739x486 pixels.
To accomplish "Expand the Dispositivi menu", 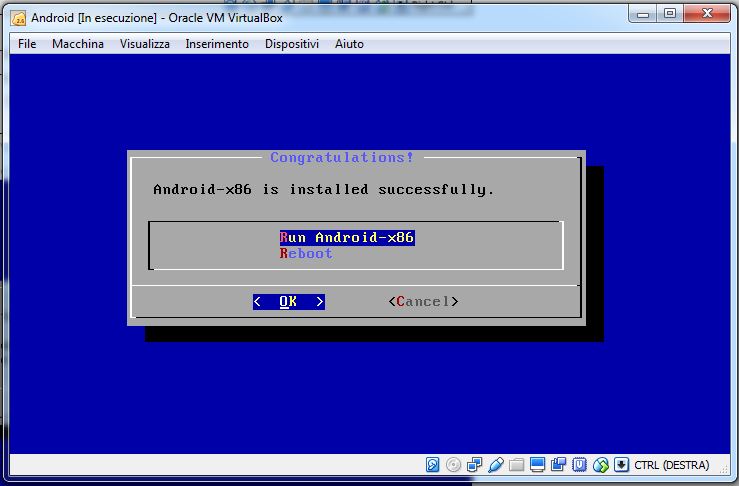I will (292, 44).
